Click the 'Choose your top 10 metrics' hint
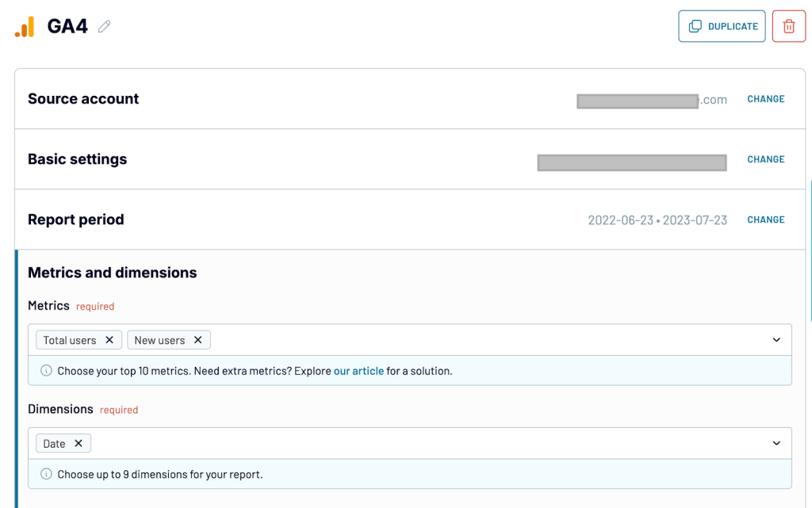This screenshot has width=812, height=508. (255, 371)
